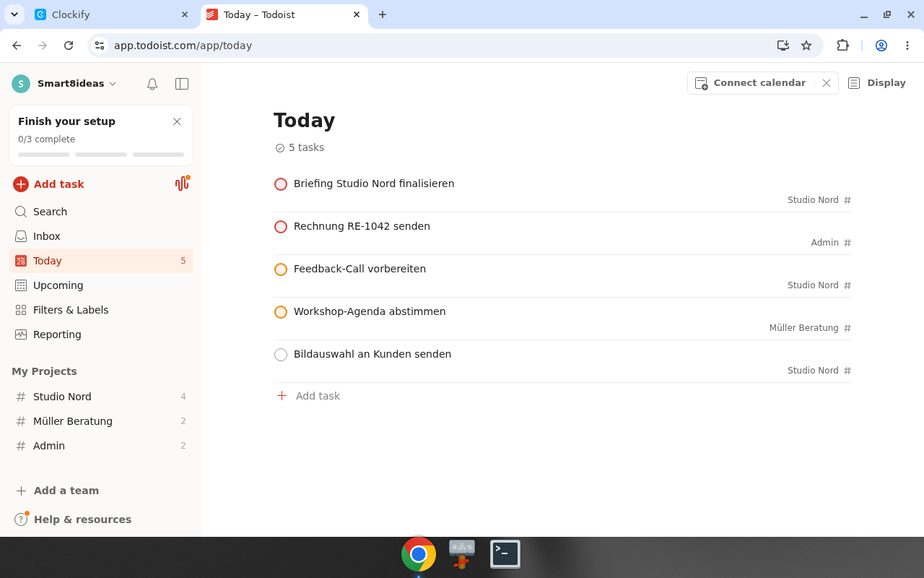Open the Müller Beratung project in the sidebar
This screenshot has width=924, height=578.
tap(101, 421)
